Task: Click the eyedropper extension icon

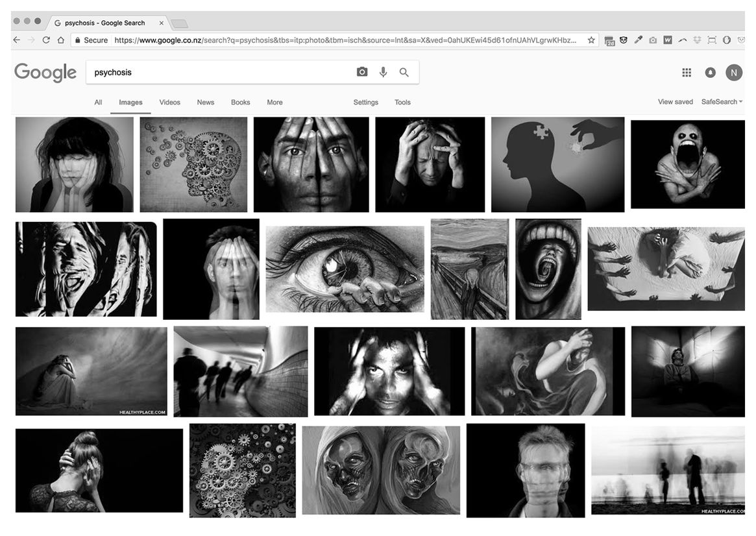Action: pos(638,40)
